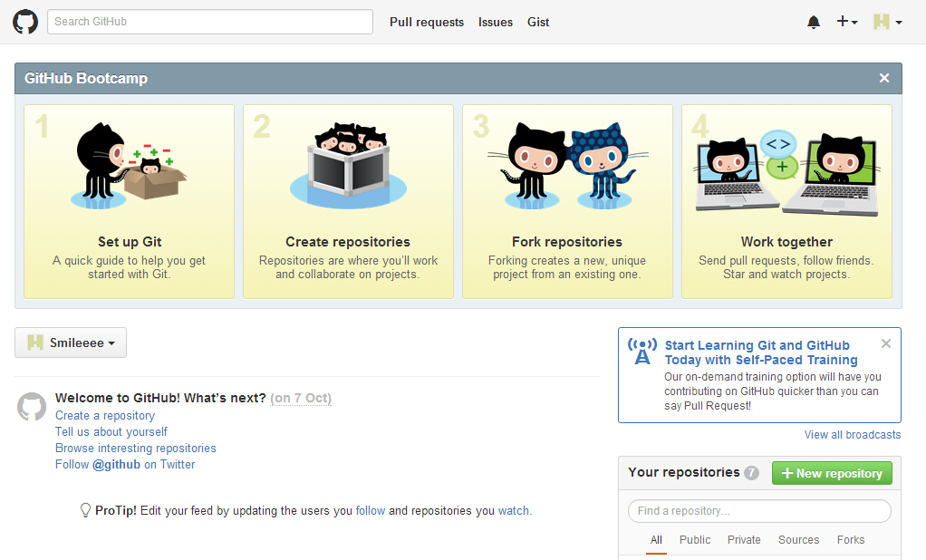Select the Forks repository filter tab
Viewport: 926px width, 560px height.
pos(851,539)
